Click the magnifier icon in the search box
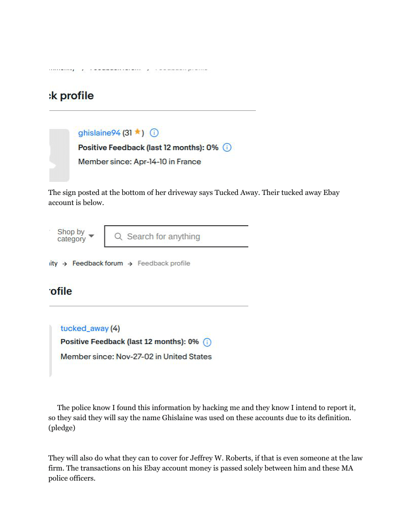The height and width of the screenshot is (532, 411). pos(118,236)
